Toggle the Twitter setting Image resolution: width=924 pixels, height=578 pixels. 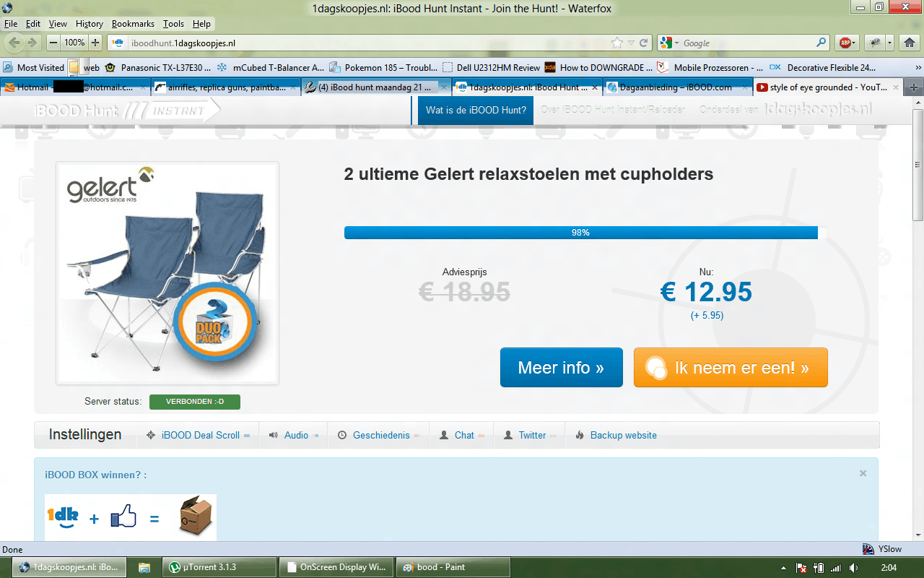pos(530,435)
